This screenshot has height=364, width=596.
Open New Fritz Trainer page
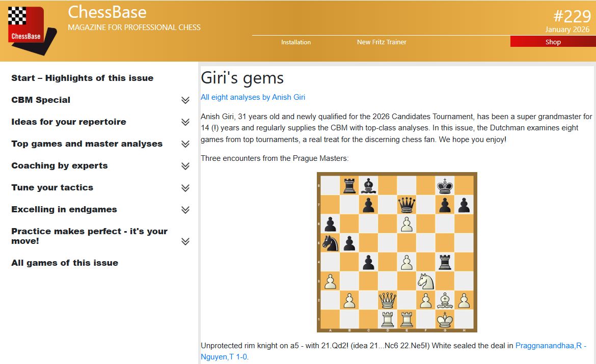(382, 42)
